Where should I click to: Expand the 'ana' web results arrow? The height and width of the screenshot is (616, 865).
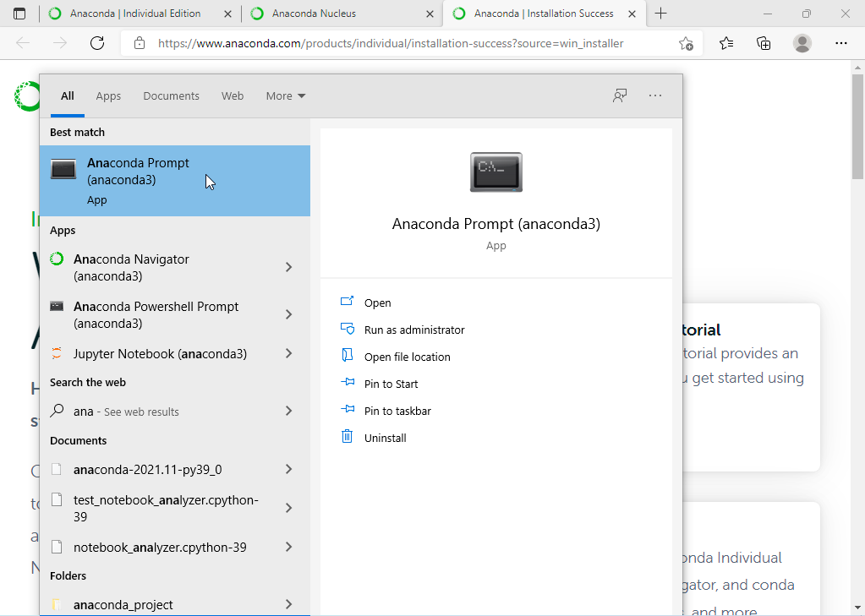pyautogui.click(x=288, y=411)
